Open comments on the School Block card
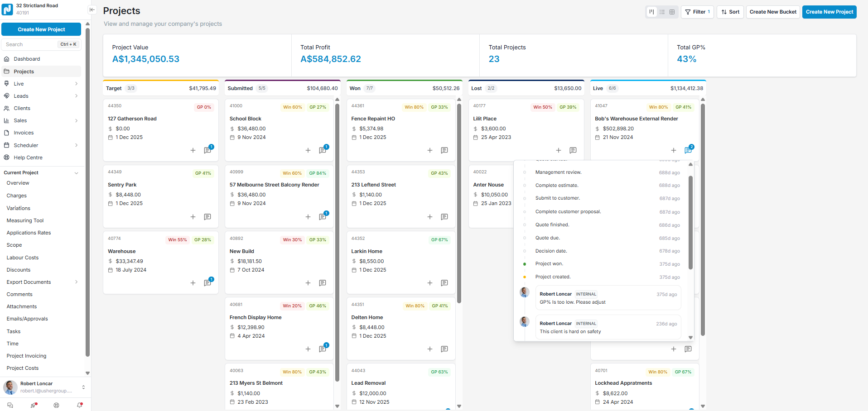The width and height of the screenshot is (868, 411). click(x=323, y=150)
